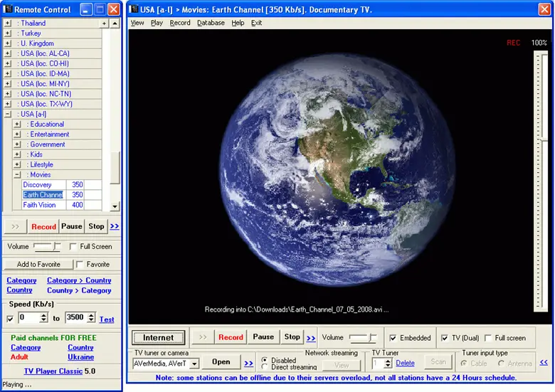Click the collapse << arrows at bottom right
555x392 pixels.
[x=544, y=362]
